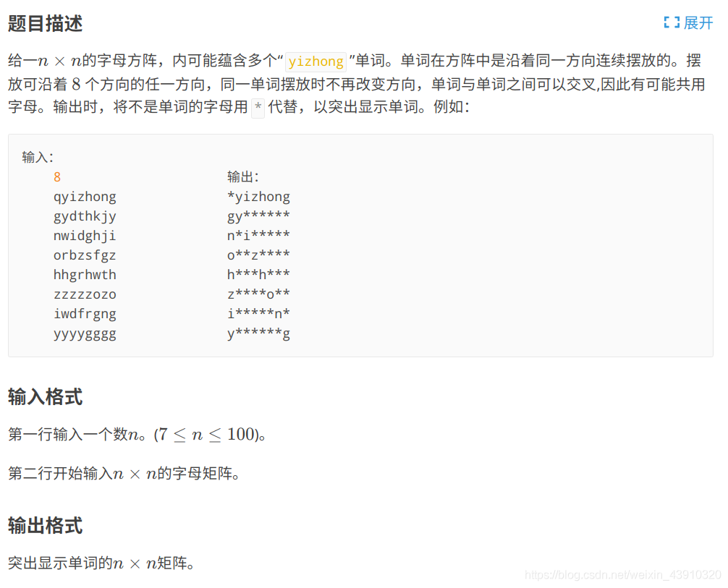Select the output line *yizhong

(259, 196)
